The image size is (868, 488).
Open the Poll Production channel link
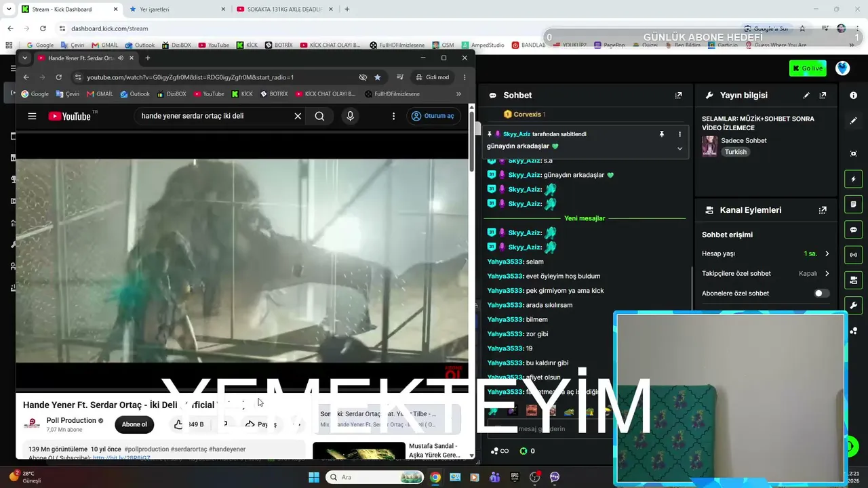pos(71,420)
